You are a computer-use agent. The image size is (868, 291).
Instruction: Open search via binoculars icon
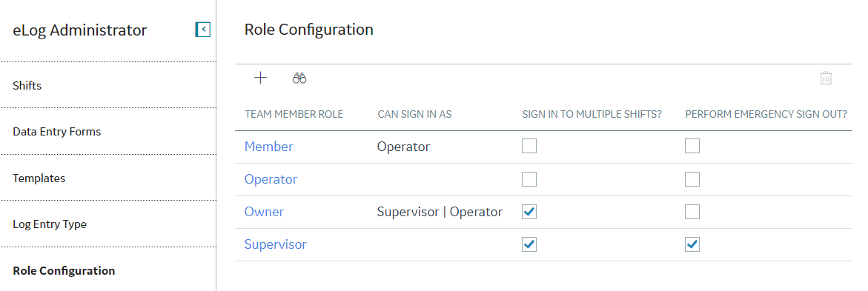point(299,78)
